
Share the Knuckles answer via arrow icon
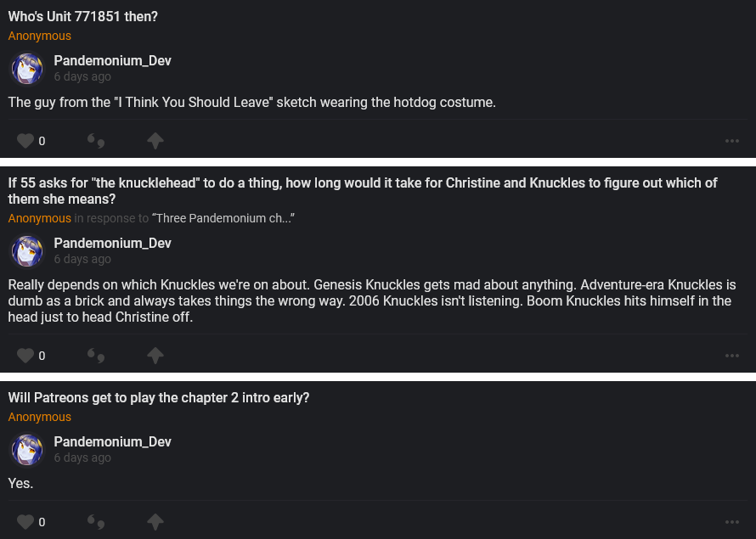(155, 356)
